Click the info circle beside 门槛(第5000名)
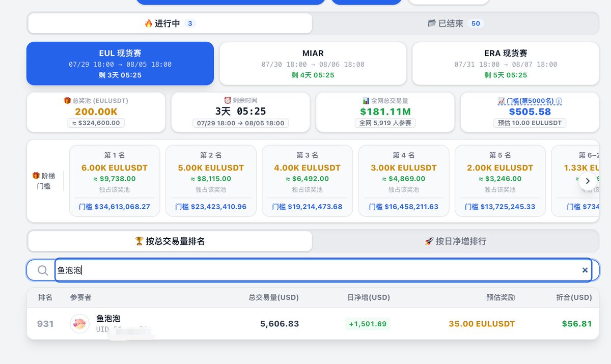 pos(559,101)
